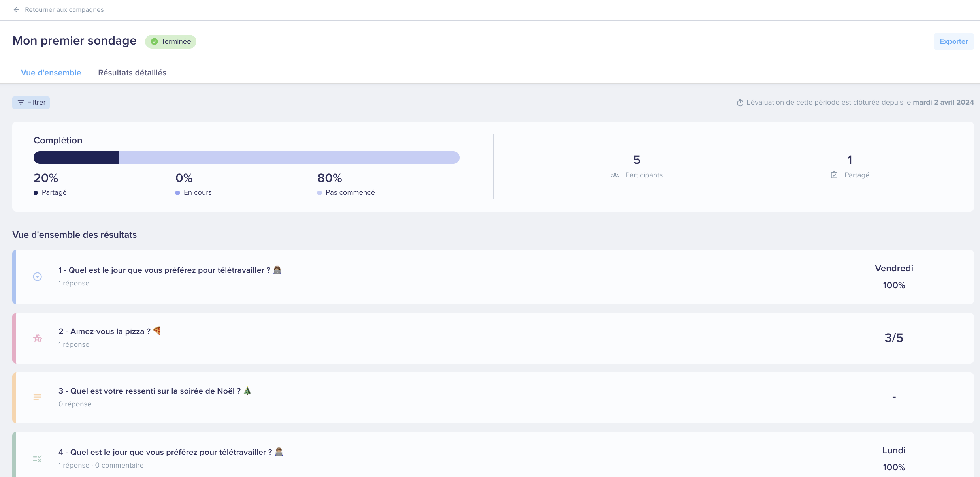Open question 4 about télétravailler

click(x=493, y=454)
